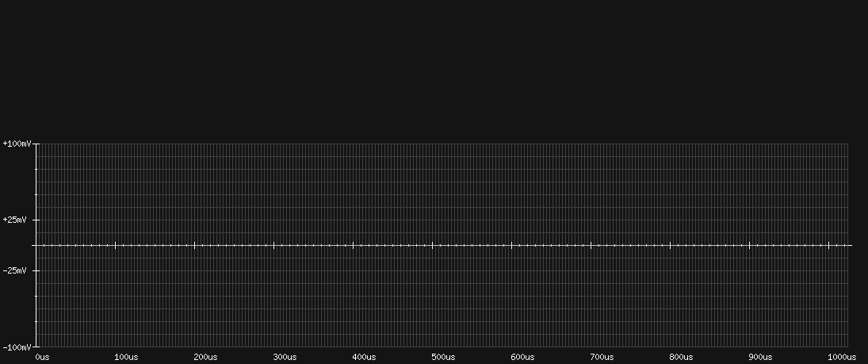The height and width of the screenshot is (364, 868).
Task: Pick the 400us time axis label
Action: (364, 358)
